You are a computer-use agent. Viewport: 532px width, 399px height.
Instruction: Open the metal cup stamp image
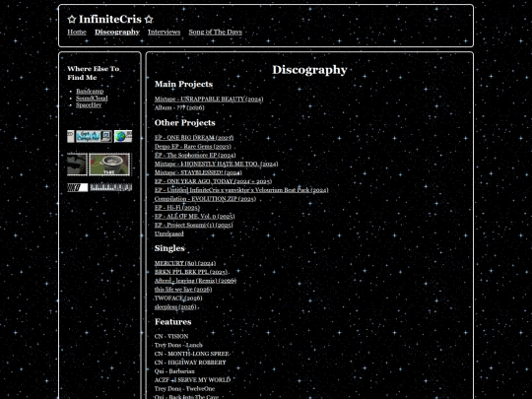[x=109, y=165]
